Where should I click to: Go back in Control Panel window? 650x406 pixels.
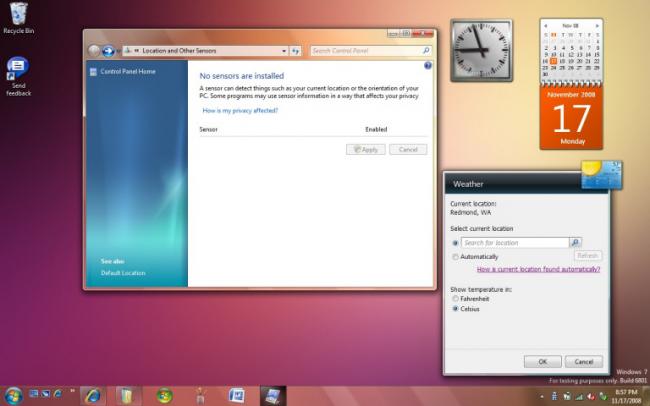coord(94,51)
